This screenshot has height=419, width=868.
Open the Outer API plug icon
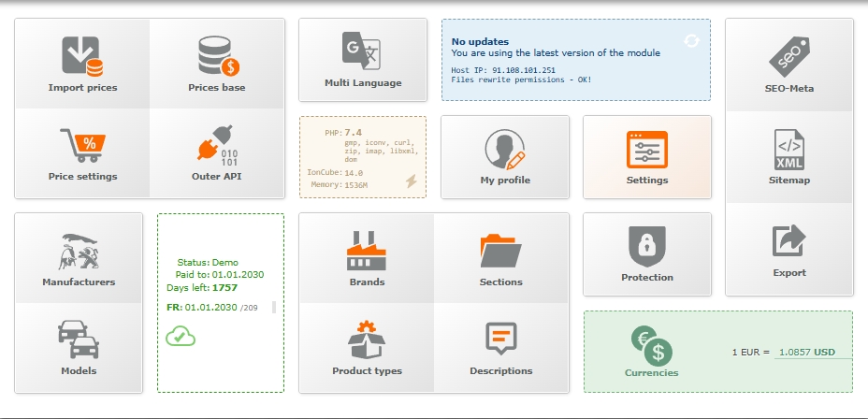click(x=217, y=145)
